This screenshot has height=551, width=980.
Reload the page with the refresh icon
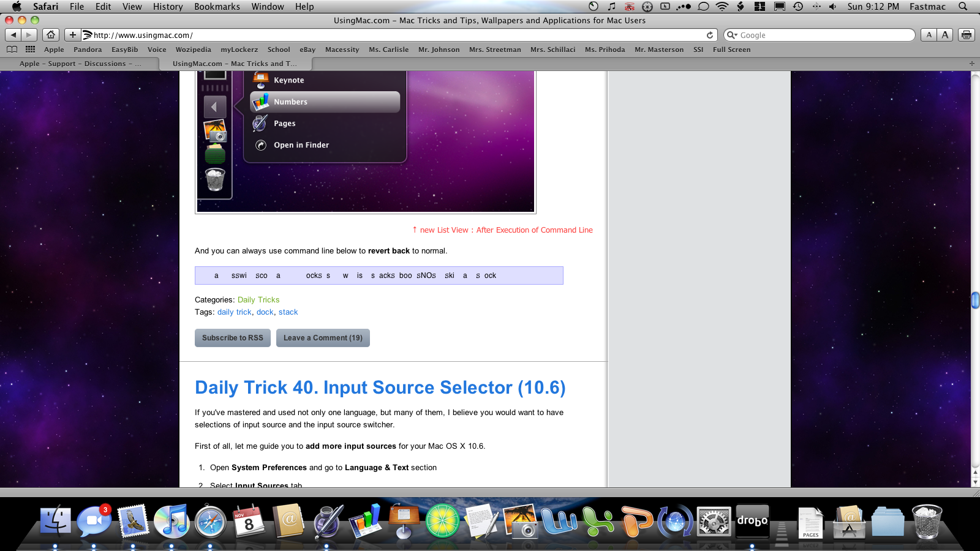(x=710, y=35)
